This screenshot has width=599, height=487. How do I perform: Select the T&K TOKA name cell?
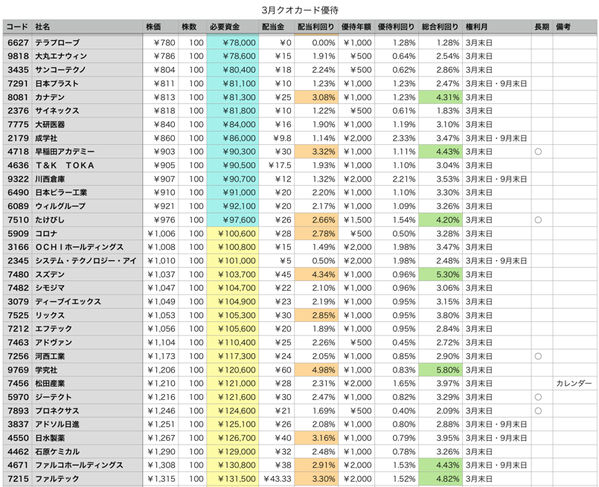[x=87, y=165]
